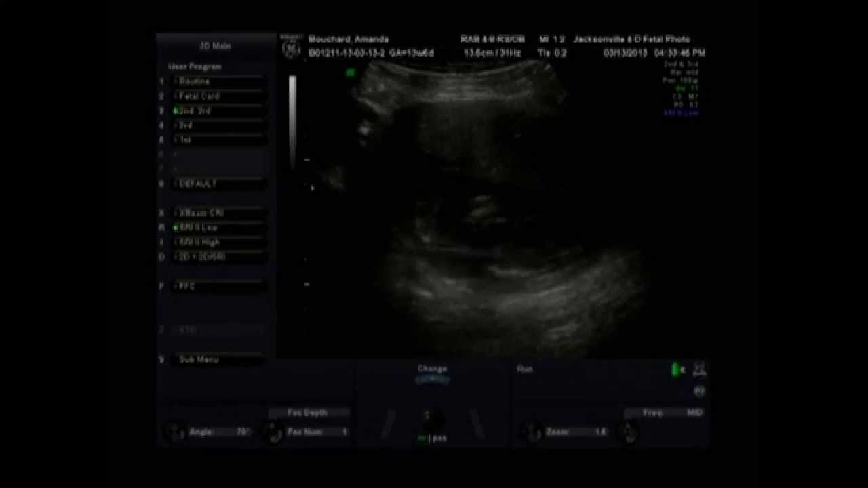Click the MI 1.2 readout
868x488 pixels.
551,39
